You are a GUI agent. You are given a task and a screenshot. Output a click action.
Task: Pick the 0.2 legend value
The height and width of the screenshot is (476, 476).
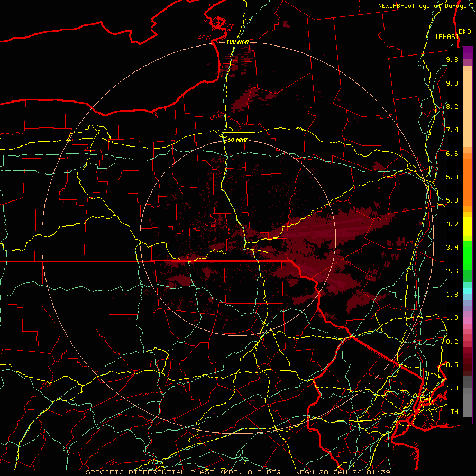click(452, 342)
